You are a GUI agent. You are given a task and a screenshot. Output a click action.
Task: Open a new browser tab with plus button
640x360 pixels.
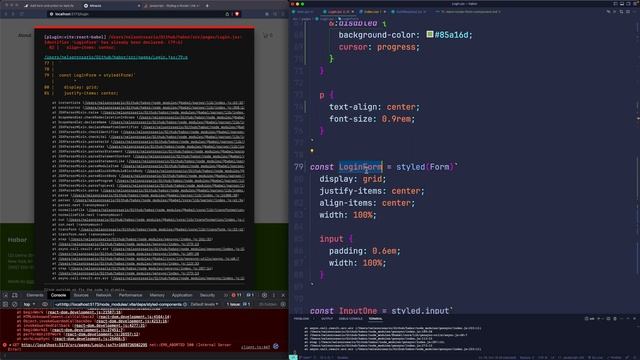click(207, 6)
